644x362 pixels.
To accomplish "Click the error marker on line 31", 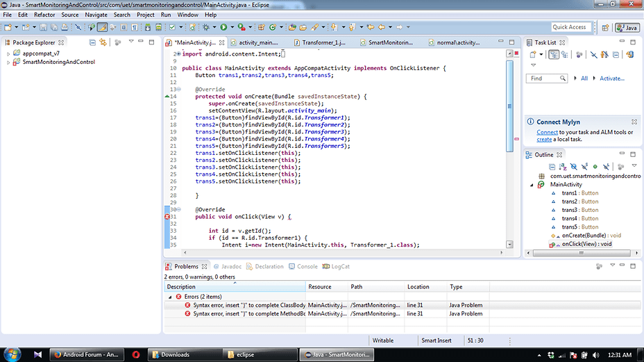I will [167, 216].
